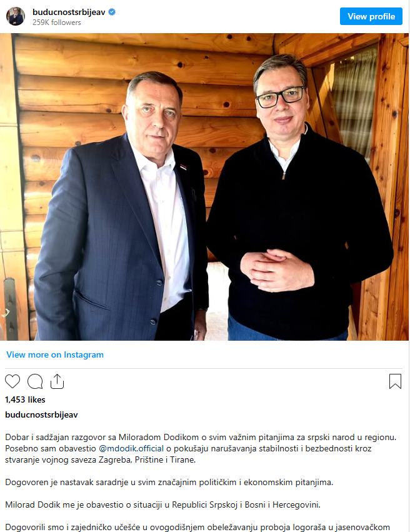Share the post using the share icon
The height and width of the screenshot is (532, 410).
tap(57, 381)
